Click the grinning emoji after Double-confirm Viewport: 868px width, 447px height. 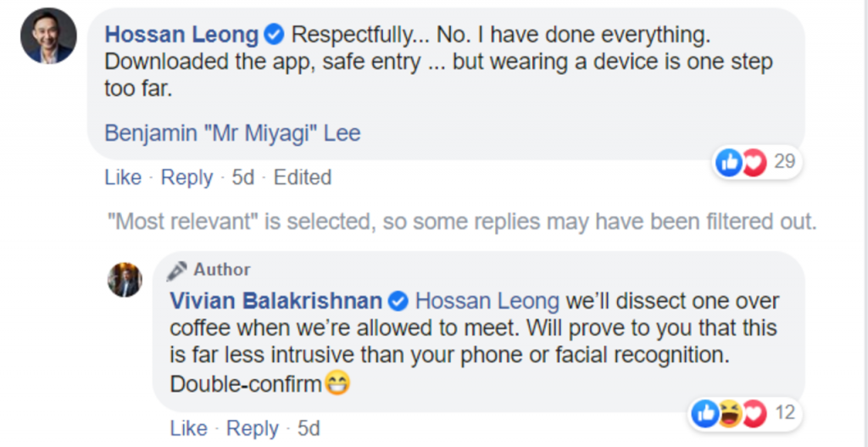click(x=337, y=384)
